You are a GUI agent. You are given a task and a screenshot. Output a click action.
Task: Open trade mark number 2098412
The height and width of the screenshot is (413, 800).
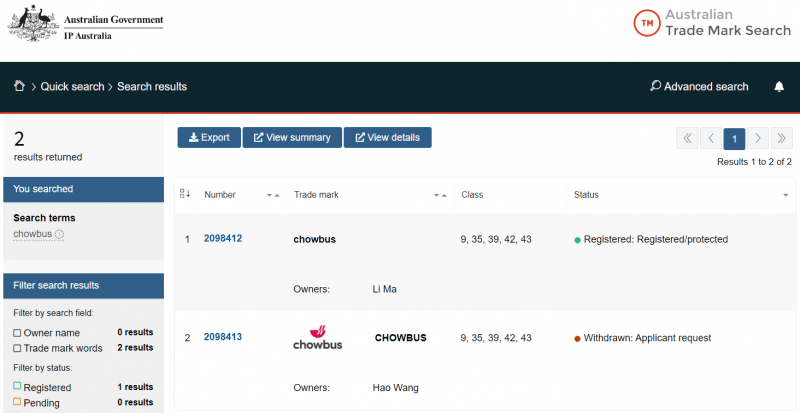223,238
